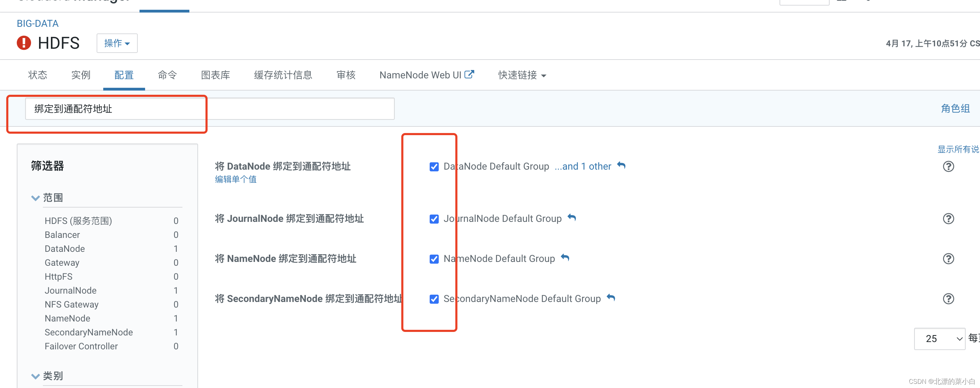Click DataNode row revert-to-default arrow icon
Viewport: 980px width, 388px height.
click(x=621, y=166)
